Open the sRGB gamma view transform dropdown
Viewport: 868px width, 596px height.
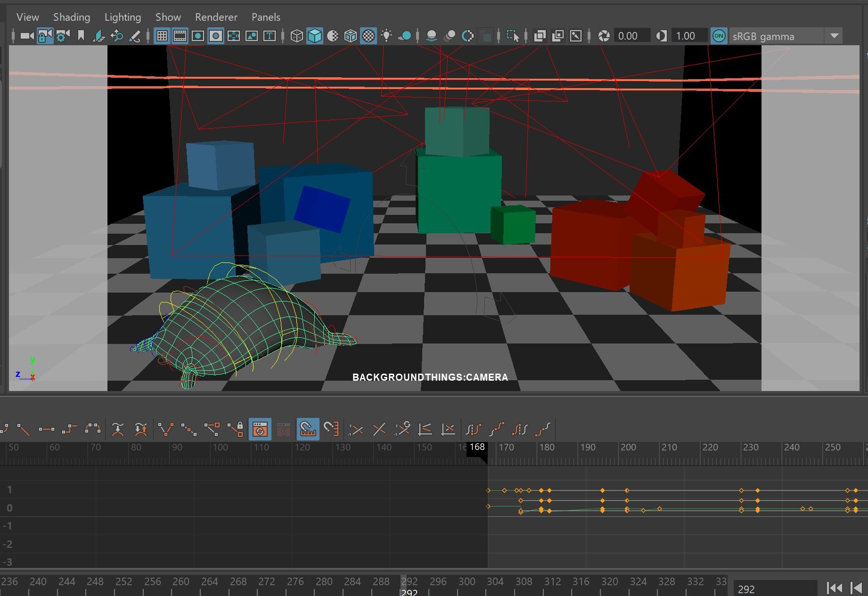(x=834, y=36)
